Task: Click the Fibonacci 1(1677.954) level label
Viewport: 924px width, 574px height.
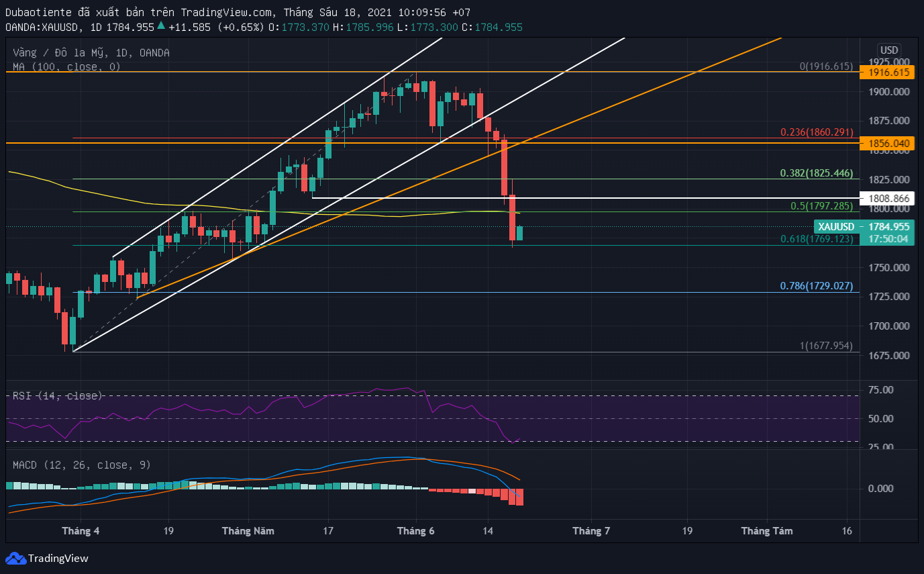Action: coord(826,346)
